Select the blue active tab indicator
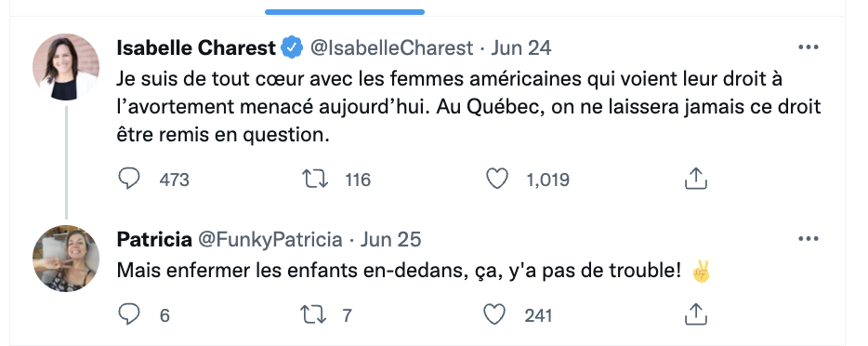The height and width of the screenshot is (346, 868). coord(345,11)
